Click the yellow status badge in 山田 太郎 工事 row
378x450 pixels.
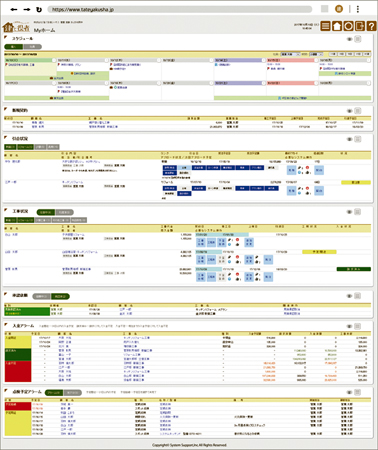pos(319,252)
